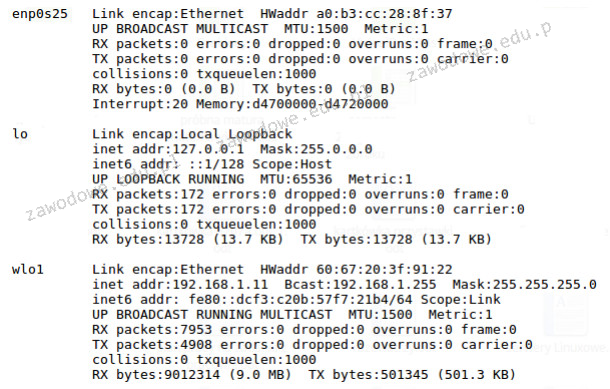Screen dimensions: 610x389
Task: Click the HWaddr a0:b3:cc:28:8f:37 text
Action: point(356,14)
